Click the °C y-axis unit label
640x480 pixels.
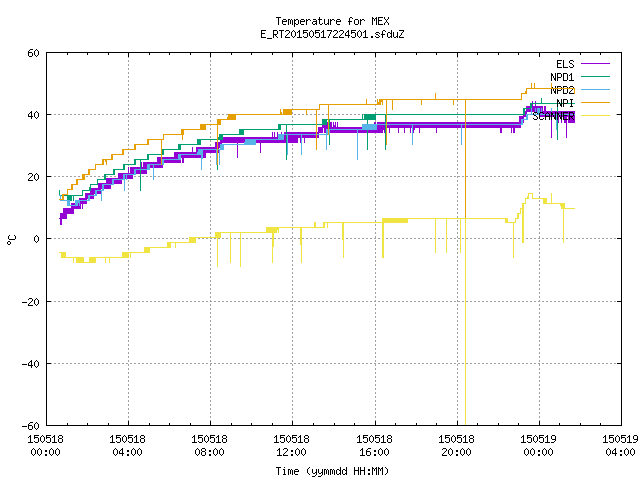click(11, 240)
